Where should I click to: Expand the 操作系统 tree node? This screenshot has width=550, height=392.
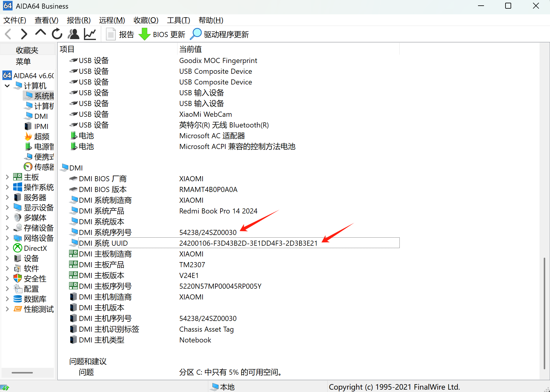click(7, 187)
